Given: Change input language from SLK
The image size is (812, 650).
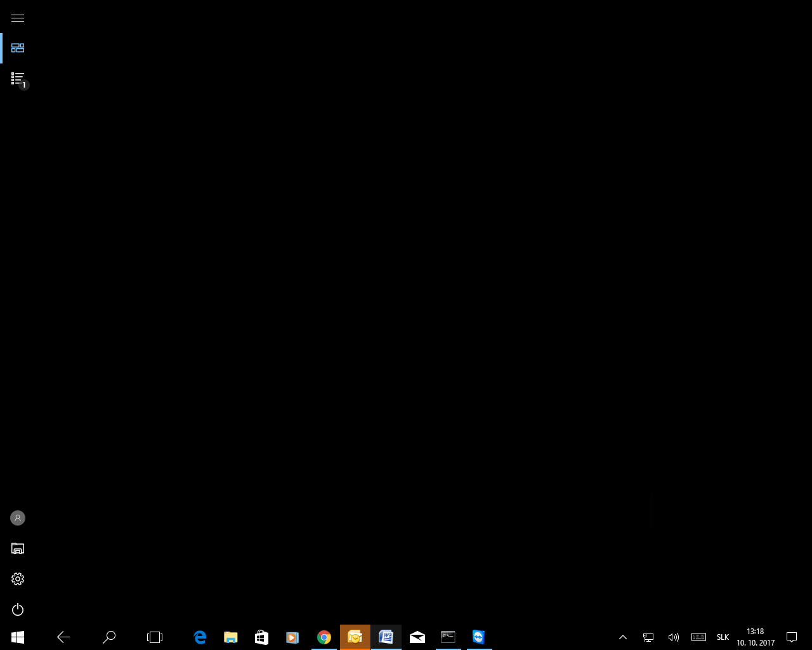Looking at the screenshot, I should (x=723, y=637).
